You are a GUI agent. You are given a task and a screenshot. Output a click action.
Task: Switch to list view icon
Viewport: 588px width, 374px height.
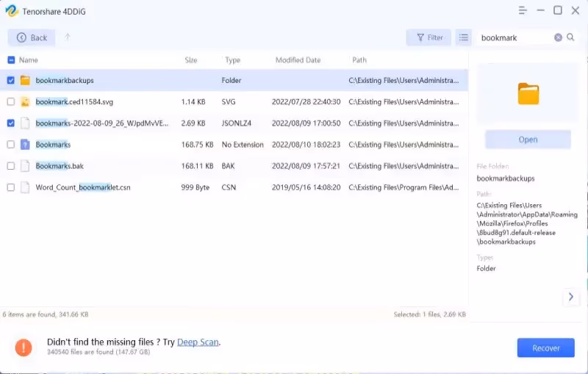[x=464, y=37]
